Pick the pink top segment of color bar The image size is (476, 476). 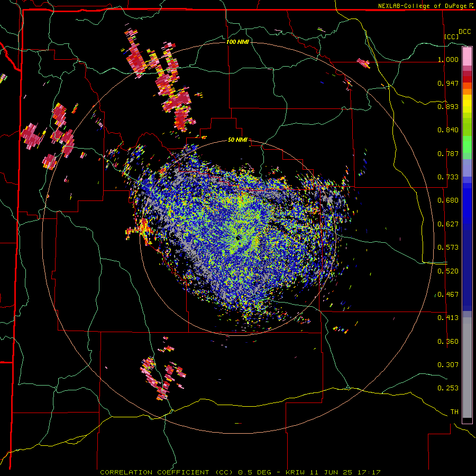[467, 56]
